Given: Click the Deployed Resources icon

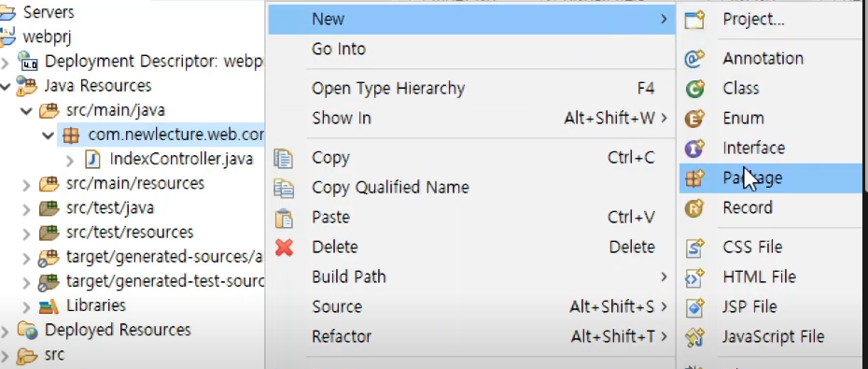Looking at the screenshot, I should coord(26,330).
